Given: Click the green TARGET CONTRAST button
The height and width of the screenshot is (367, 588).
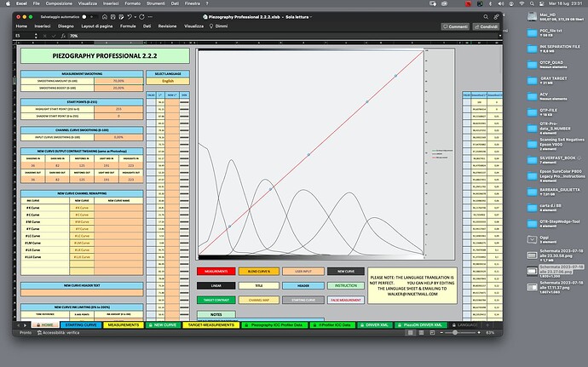Looking at the screenshot, I should click(216, 300).
